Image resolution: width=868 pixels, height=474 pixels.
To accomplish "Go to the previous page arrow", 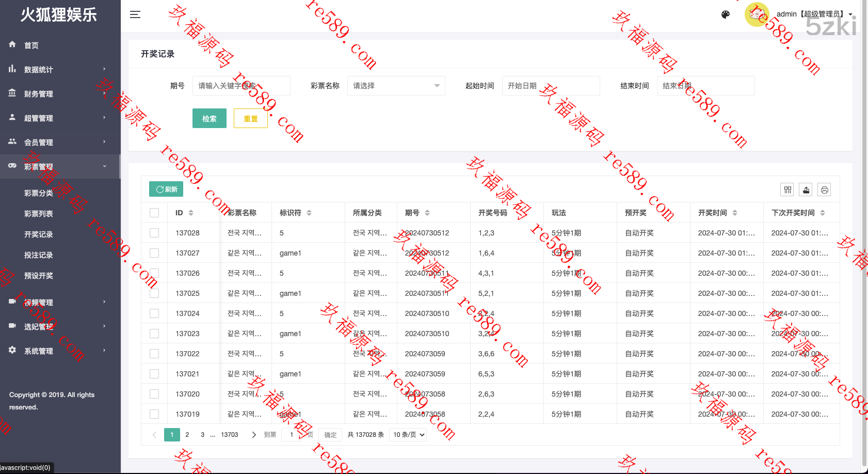I will click(x=154, y=435).
